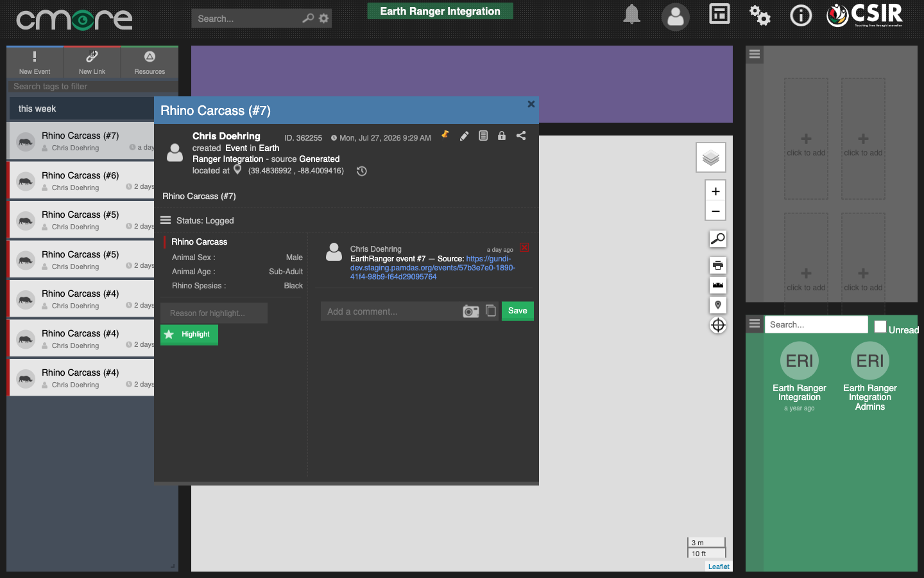Print the map using the printer icon
The height and width of the screenshot is (578, 924).
[x=718, y=265]
